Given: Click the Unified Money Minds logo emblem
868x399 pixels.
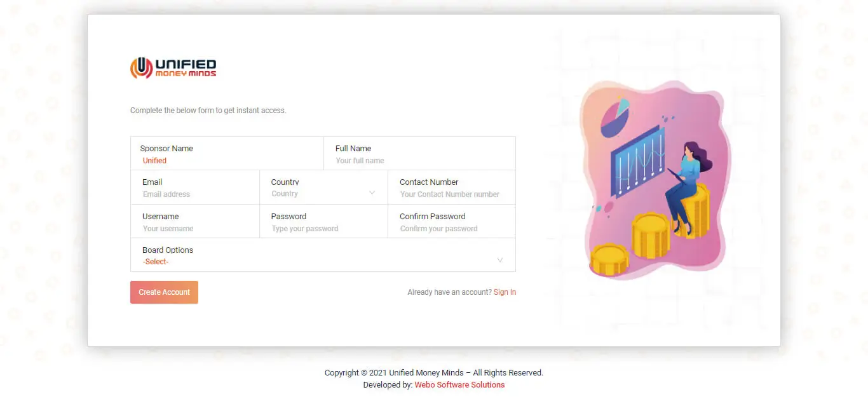Looking at the screenshot, I should click(x=141, y=67).
